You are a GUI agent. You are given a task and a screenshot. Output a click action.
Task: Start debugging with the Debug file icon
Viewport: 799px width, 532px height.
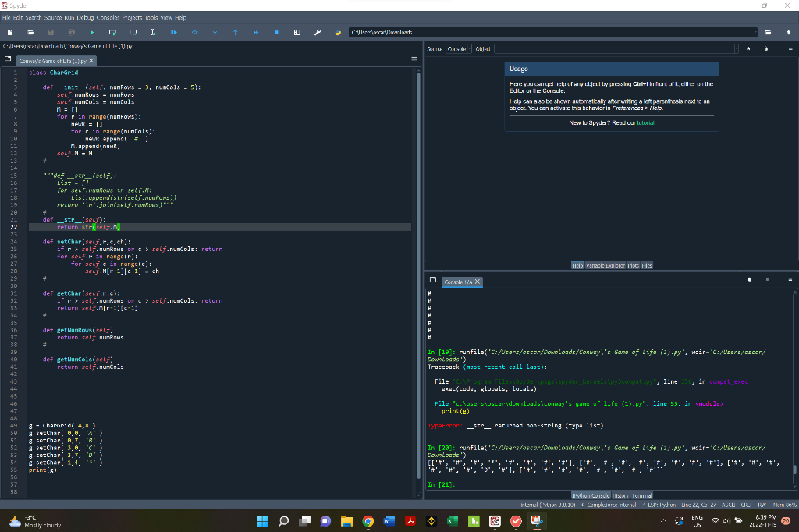(173, 32)
